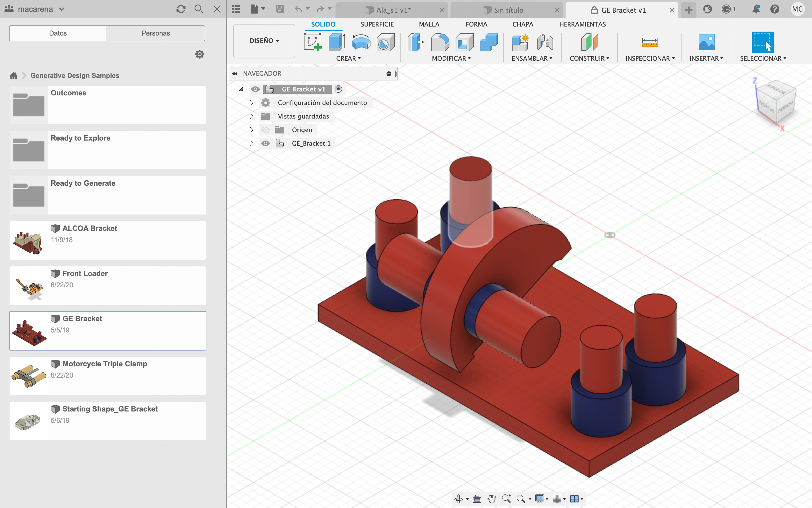
Task: Click the Insert image icon
Action: (706, 42)
